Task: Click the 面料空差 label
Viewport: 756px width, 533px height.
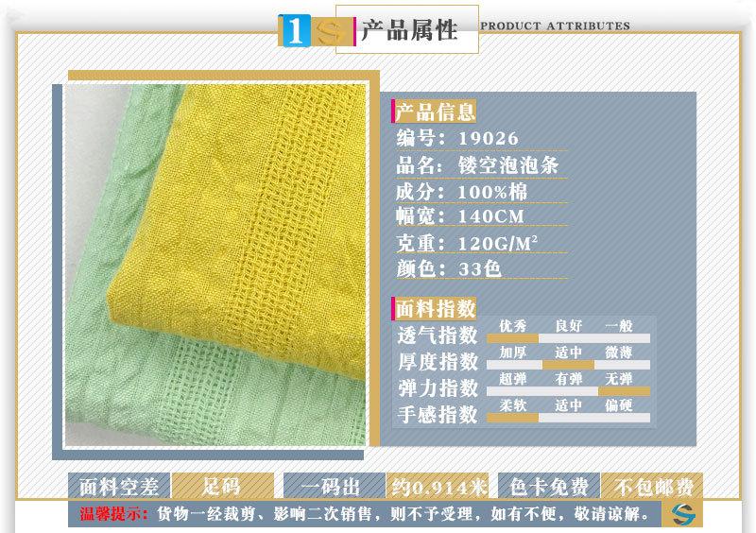Action: (x=119, y=487)
